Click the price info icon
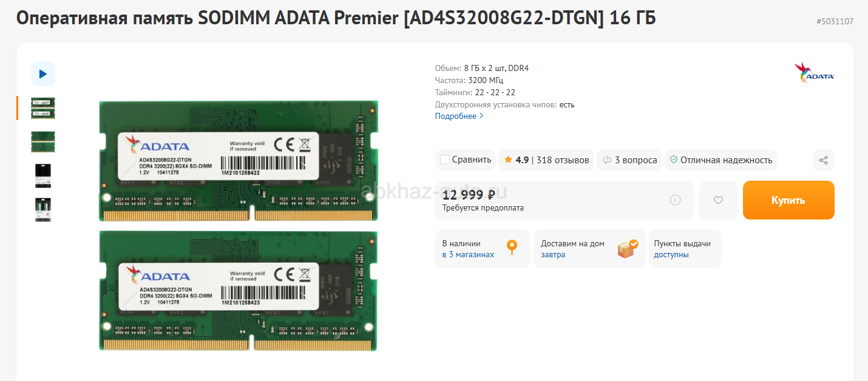The width and height of the screenshot is (868, 381). 675,200
